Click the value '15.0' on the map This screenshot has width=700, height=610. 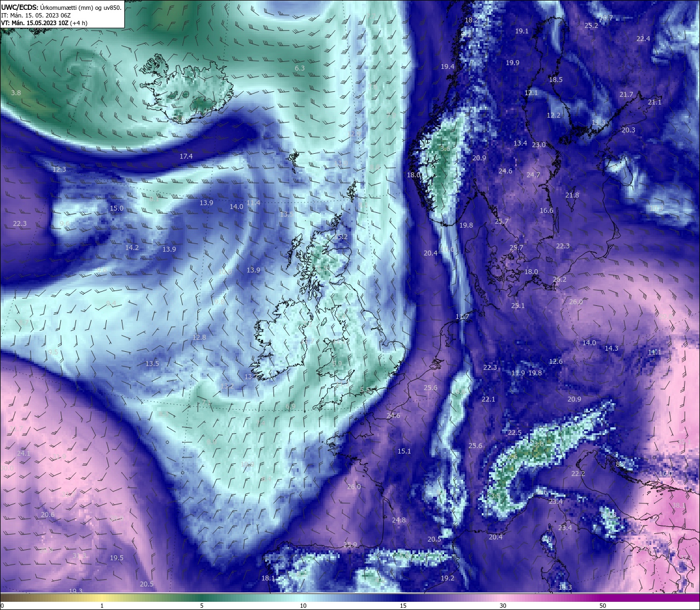click(x=116, y=208)
